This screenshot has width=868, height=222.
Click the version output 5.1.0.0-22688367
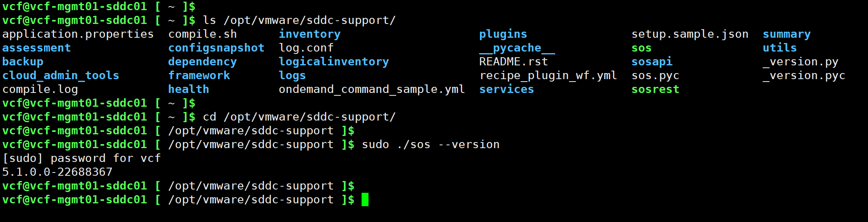tap(57, 172)
